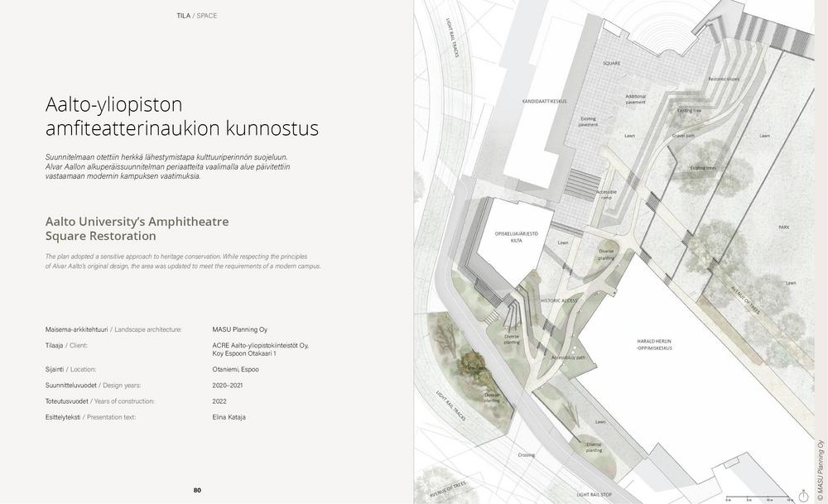Click the SQUARE label on the plan
The width and height of the screenshot is (828, 504).
tap(611, 63)
